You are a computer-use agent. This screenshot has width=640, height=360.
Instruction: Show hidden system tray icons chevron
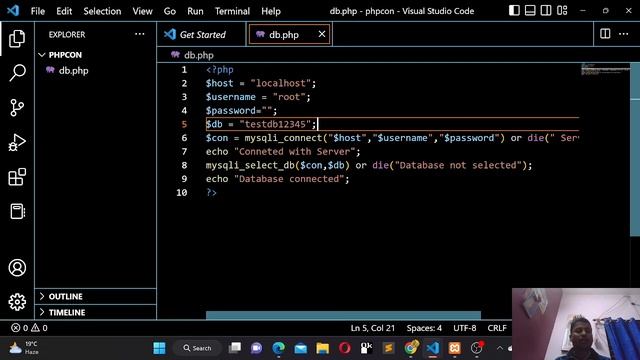tap(500, 348)
